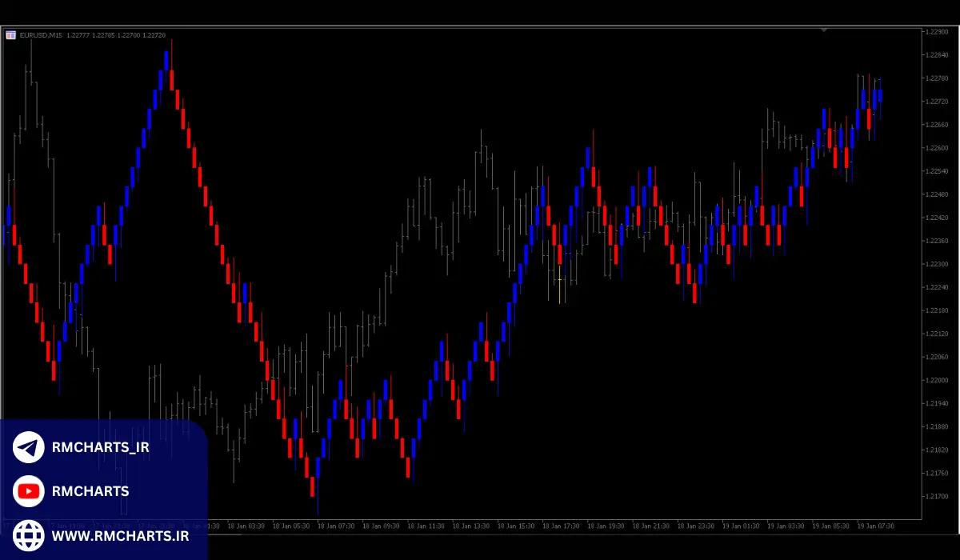Click the globe website icon

(x=29, y=535)
